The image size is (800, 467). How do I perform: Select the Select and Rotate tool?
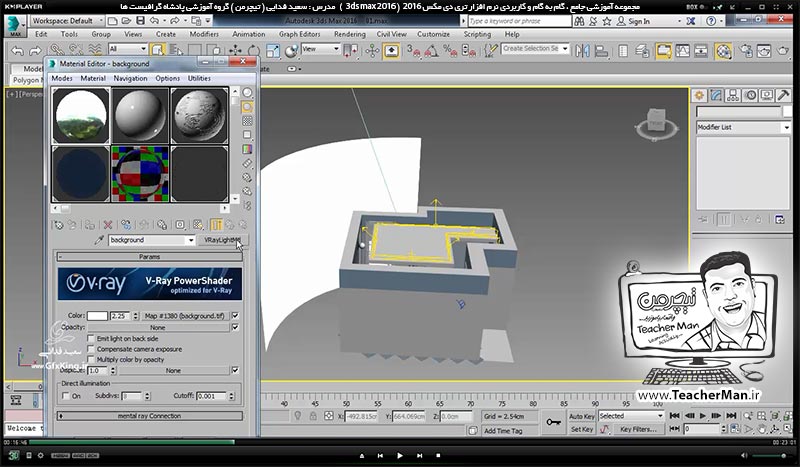[254, 51]
